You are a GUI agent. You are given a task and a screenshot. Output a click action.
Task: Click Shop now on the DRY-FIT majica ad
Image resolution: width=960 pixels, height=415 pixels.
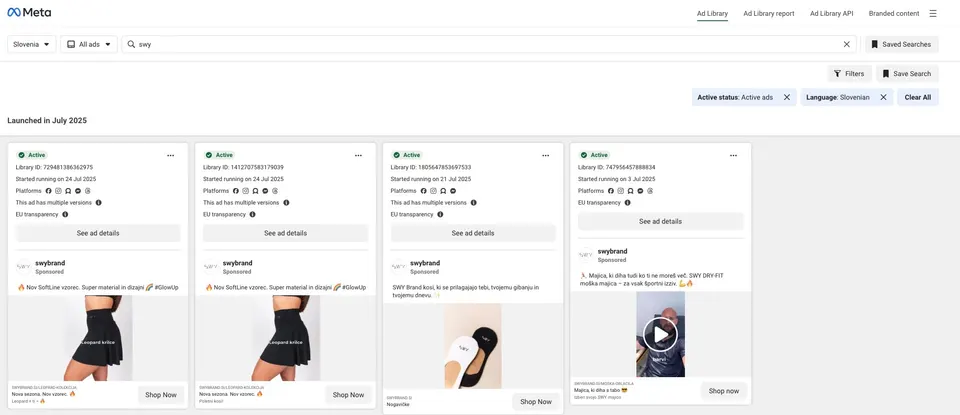[724, 391]
